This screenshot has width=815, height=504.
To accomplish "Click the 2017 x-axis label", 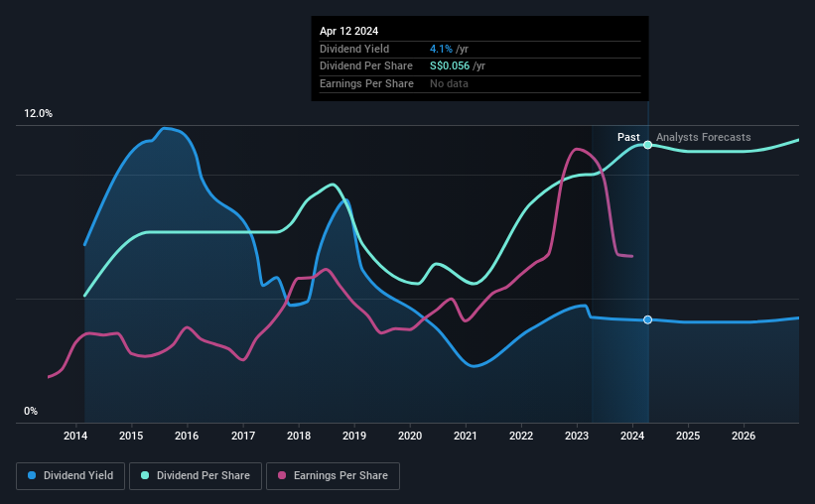I will pyautogui.click(x=243, y=436).
